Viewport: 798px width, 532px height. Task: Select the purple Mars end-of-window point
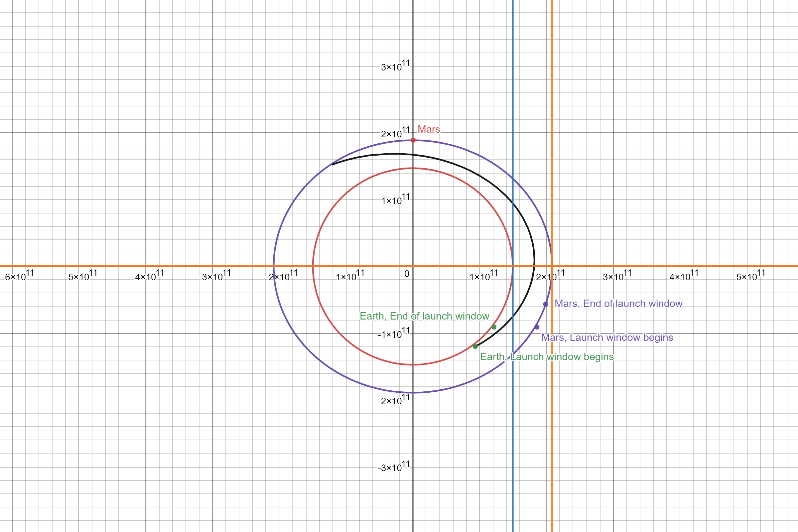pos(546,304)
